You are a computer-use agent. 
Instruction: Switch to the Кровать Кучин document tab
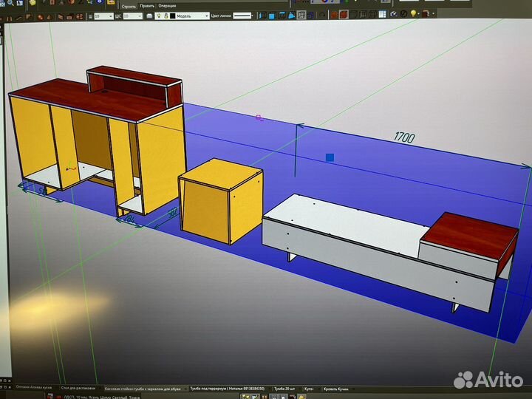tap(336, 388)
